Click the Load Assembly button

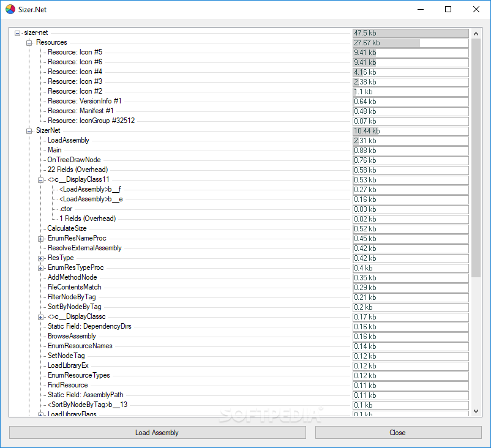click(x=157, y=432)
